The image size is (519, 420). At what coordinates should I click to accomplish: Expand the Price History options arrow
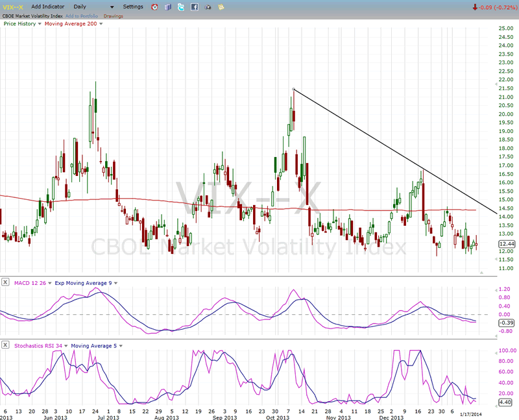point(40,23)
